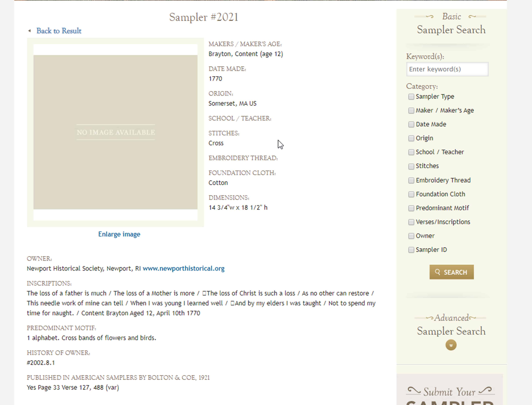Click the Enlarge image link
The height and width of the screenshot is (405, 532).
pos(119,234)
